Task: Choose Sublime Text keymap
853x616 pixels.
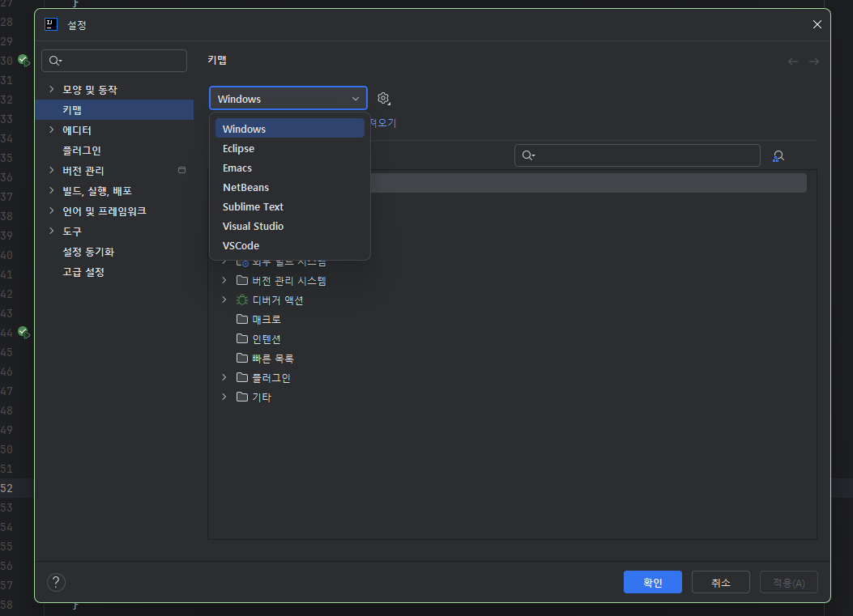Action: [289, 206]
